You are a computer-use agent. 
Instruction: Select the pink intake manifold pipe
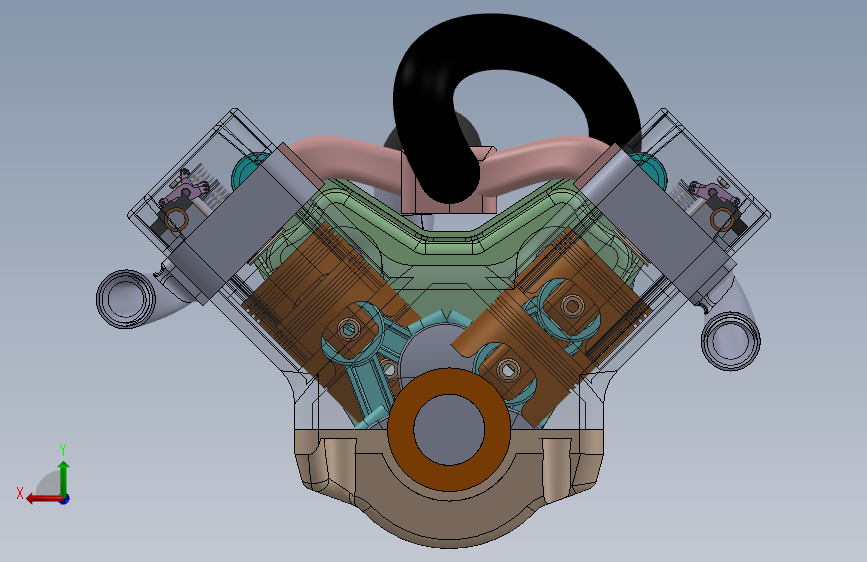coord(354,160)
